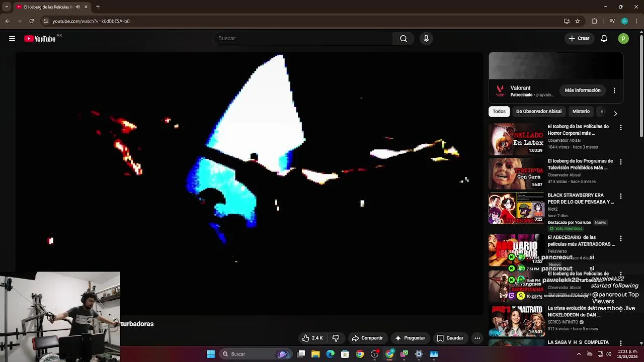This screenshot has width=644, height=362.
Task: Launch Microsoft Edge from taskbar
Action: click(331, 354)
